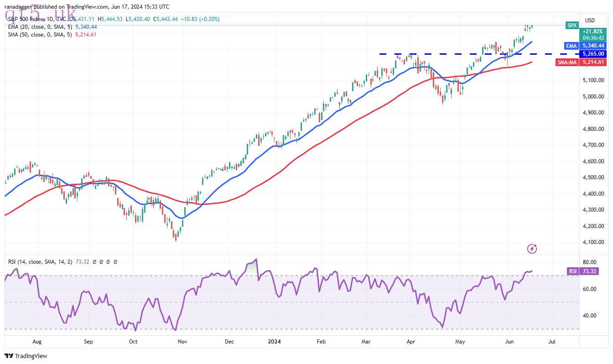Click the Nov label on time axis
Screen dimensions: 613x364
182,341
